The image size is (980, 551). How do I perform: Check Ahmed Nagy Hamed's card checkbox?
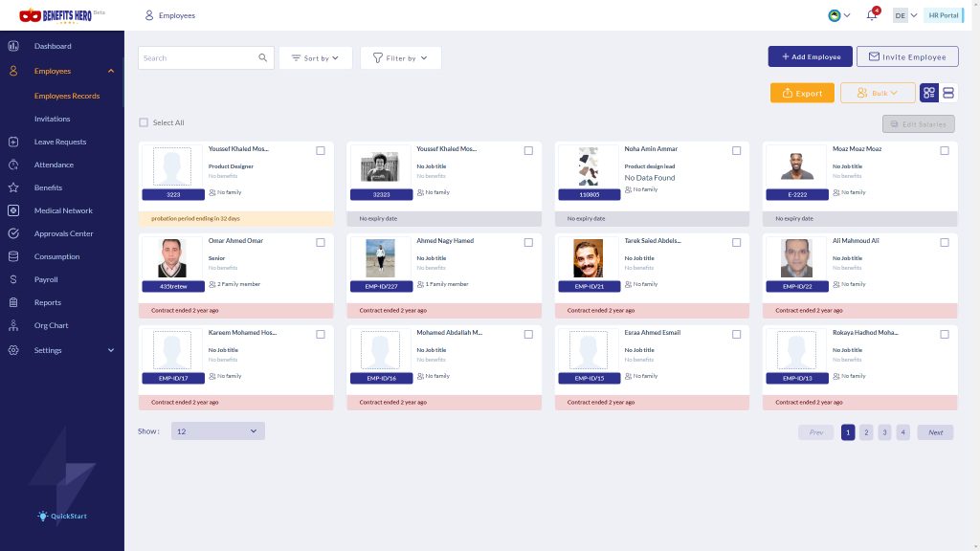(528, 242)
